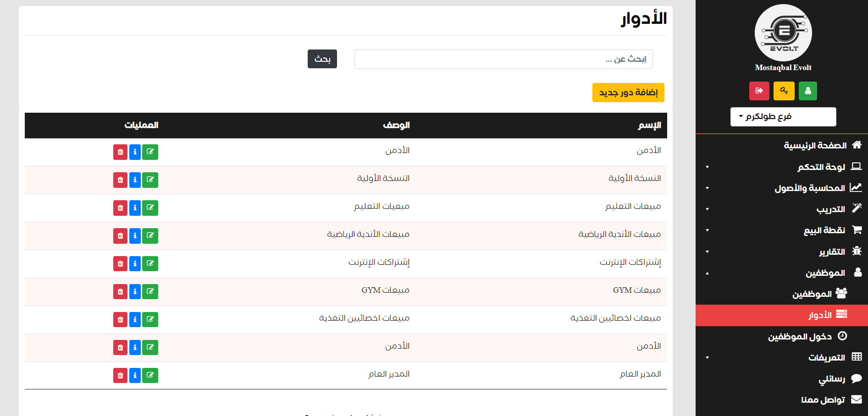Edit the مبيعات التعليم role
The width and height of the screenshot is (868, 416).
pos(150,208)
